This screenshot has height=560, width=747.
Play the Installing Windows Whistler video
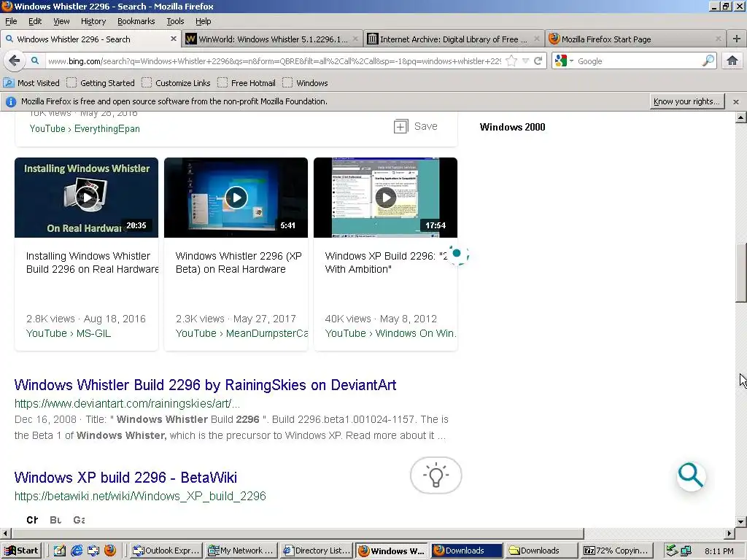point(86,197)
